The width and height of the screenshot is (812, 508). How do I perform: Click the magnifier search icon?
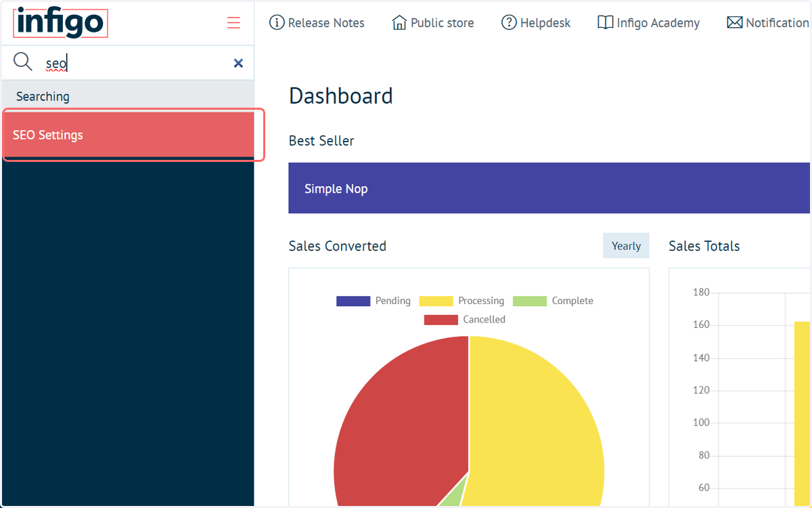(23, 62)
